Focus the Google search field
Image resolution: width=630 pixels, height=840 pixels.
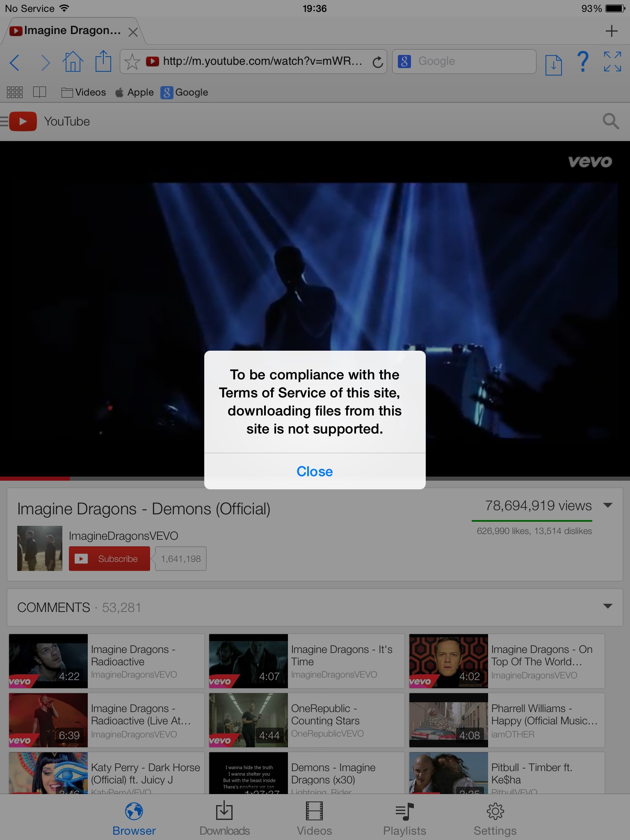point(464,62)
